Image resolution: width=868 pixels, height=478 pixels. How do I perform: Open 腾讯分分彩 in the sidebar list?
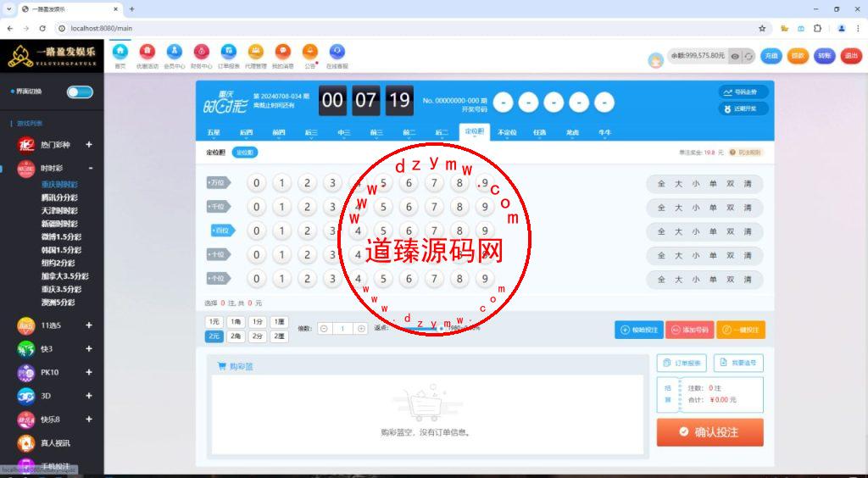click(59, 197)
